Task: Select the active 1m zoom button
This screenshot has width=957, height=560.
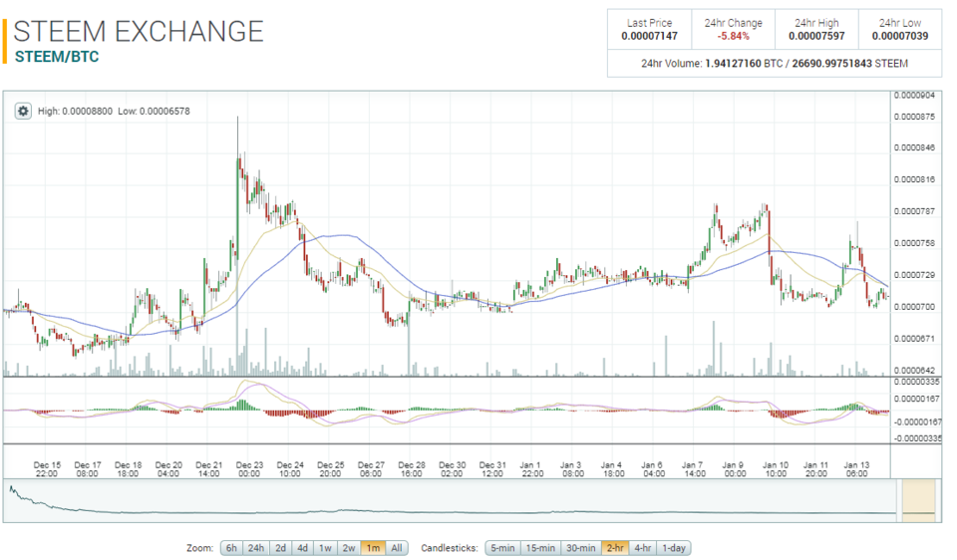Action: click(373, 548)
